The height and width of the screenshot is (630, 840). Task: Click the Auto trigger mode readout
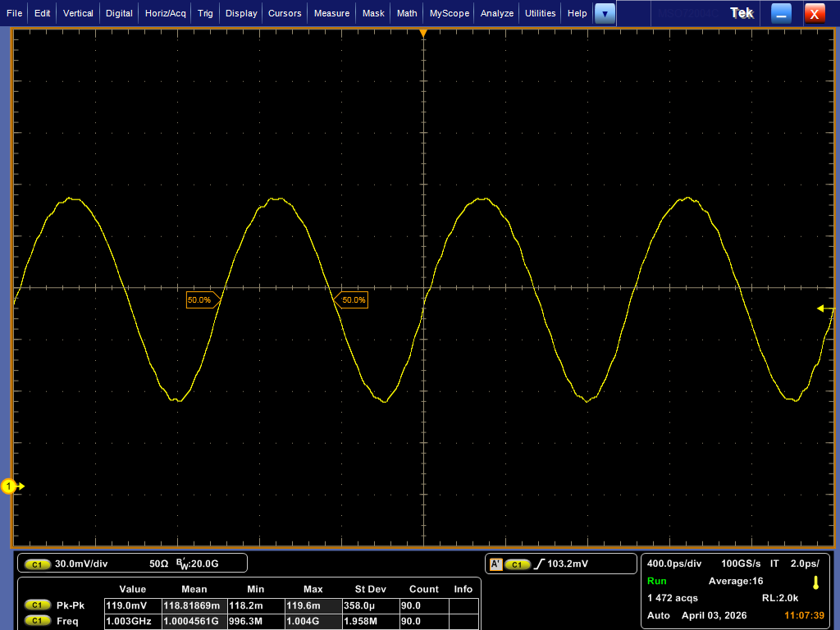pyautogui.click(x=659, y=615)
